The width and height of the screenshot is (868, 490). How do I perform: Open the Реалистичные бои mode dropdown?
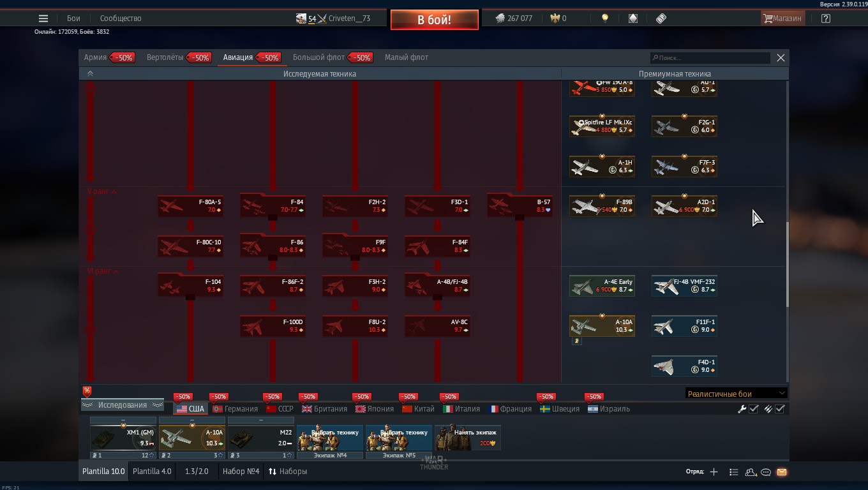click(x=736, y=394)
